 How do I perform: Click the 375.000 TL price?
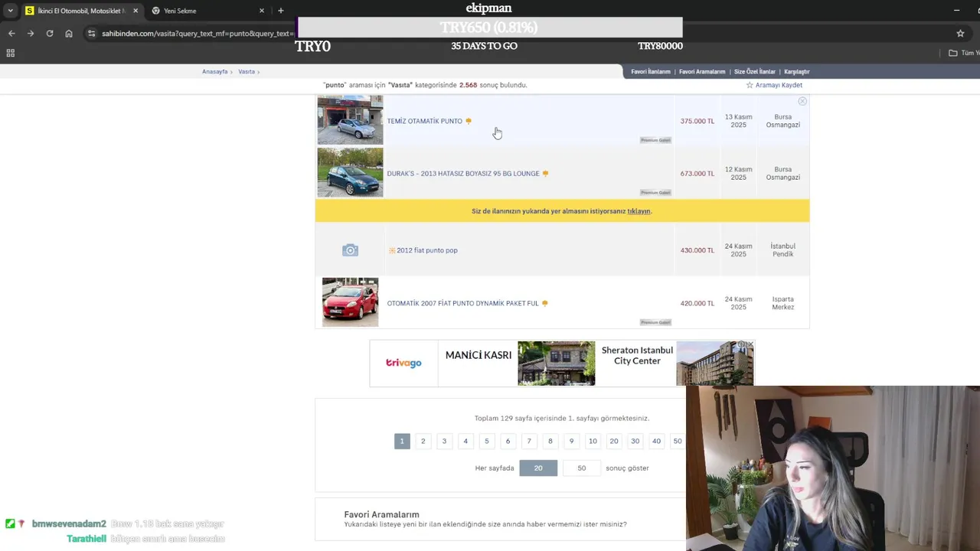tap(697, 121)
